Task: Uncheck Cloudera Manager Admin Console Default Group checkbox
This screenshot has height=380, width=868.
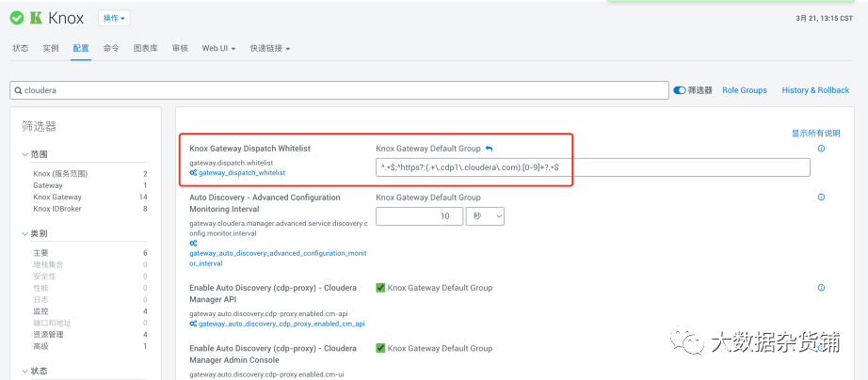Action: coord(380,348)
